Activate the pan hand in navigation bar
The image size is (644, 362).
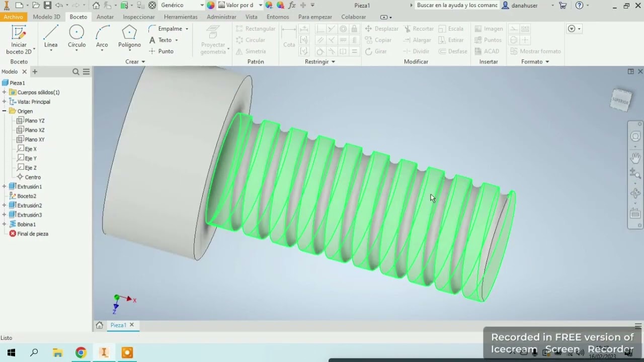(x=635, y=158)
